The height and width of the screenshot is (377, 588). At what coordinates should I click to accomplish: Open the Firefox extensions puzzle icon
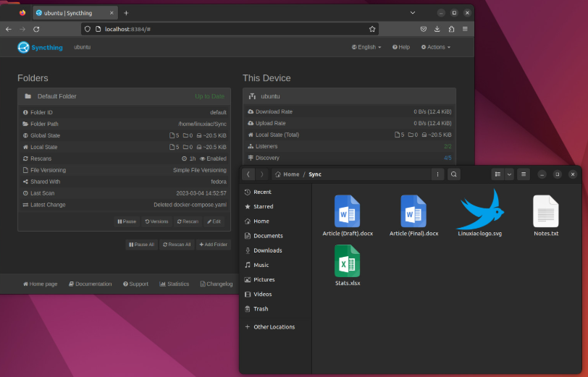click(x=451, y=29)
